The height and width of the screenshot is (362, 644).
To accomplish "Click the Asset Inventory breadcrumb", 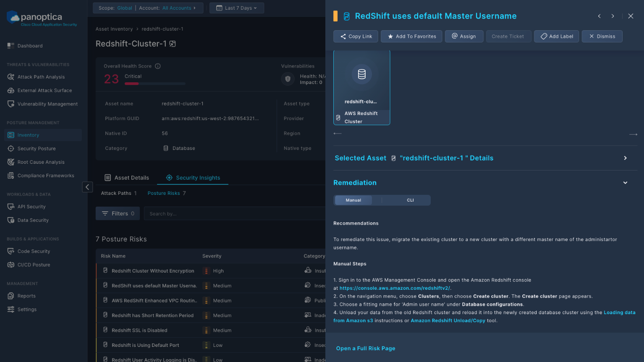I will click(x=114, y=29).
